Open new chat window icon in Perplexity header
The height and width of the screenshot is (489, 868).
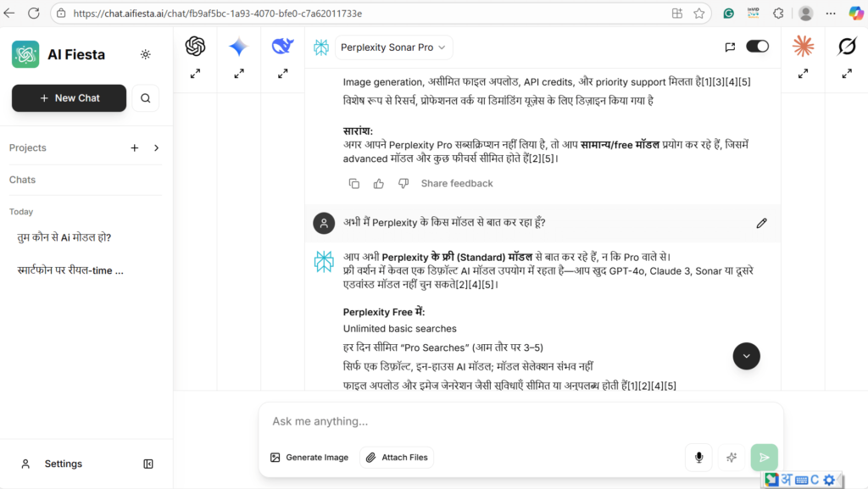pyautogui.click(x=730, y=47)
